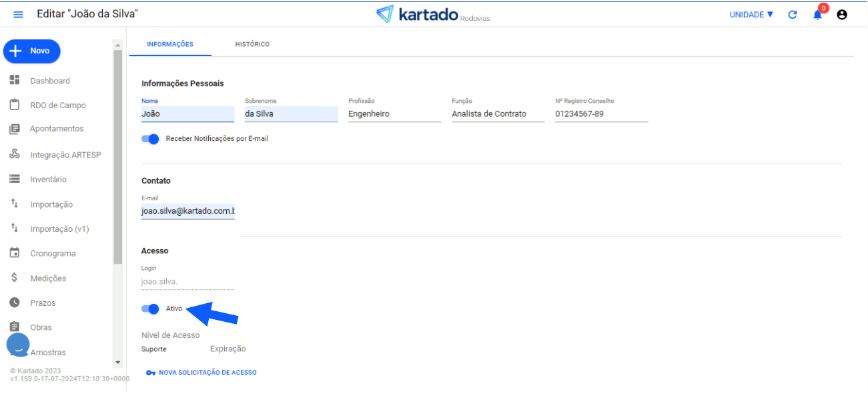Disable the Ativo access toggle
The width and height of the screenshot is (868, 394).
[x=150, y=309]
